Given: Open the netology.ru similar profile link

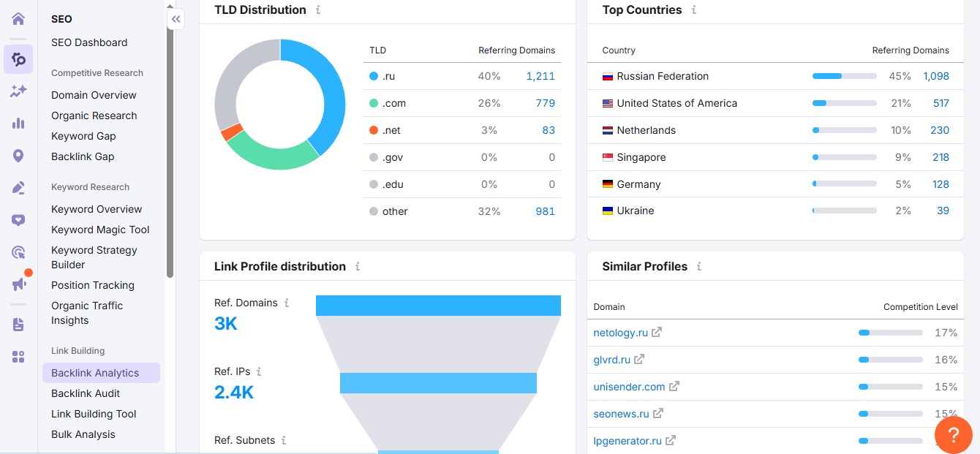Looking at the screenshot, I should (621, 332).
